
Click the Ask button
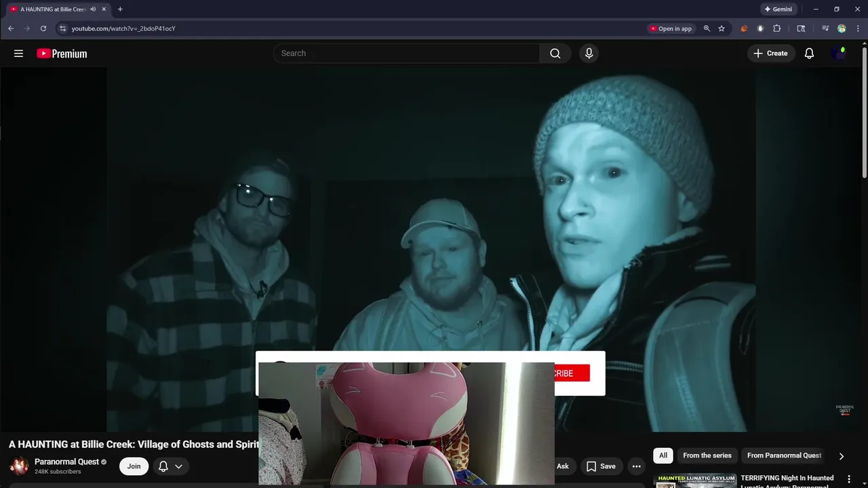[x=563, y=466]
